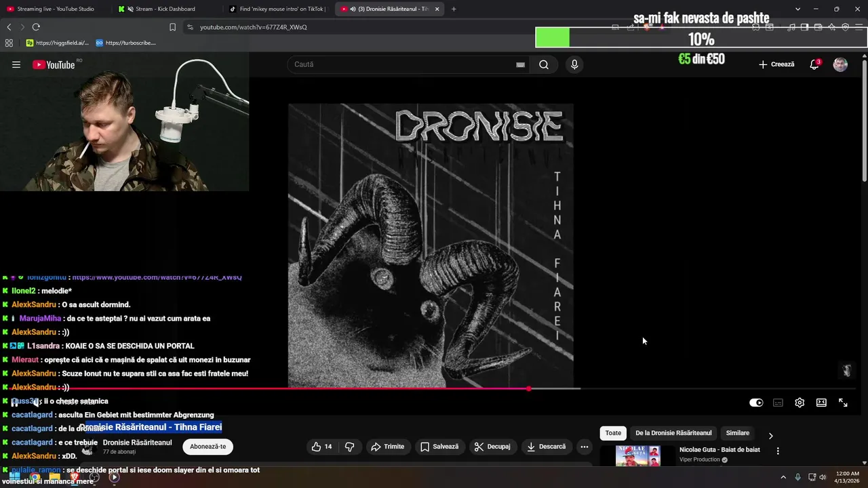This screenshot has height=488, width=868.
Task: Click the search magnifier button
Action: pyautogui.click(x=544, y=64)
